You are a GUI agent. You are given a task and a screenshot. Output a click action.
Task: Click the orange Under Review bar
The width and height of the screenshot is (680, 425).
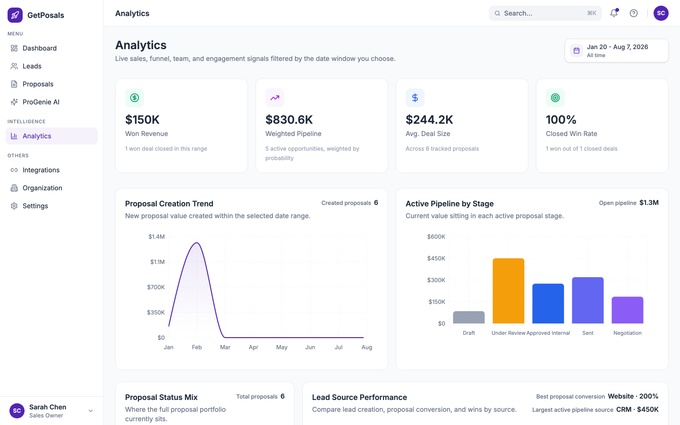(x=508, y=291)
